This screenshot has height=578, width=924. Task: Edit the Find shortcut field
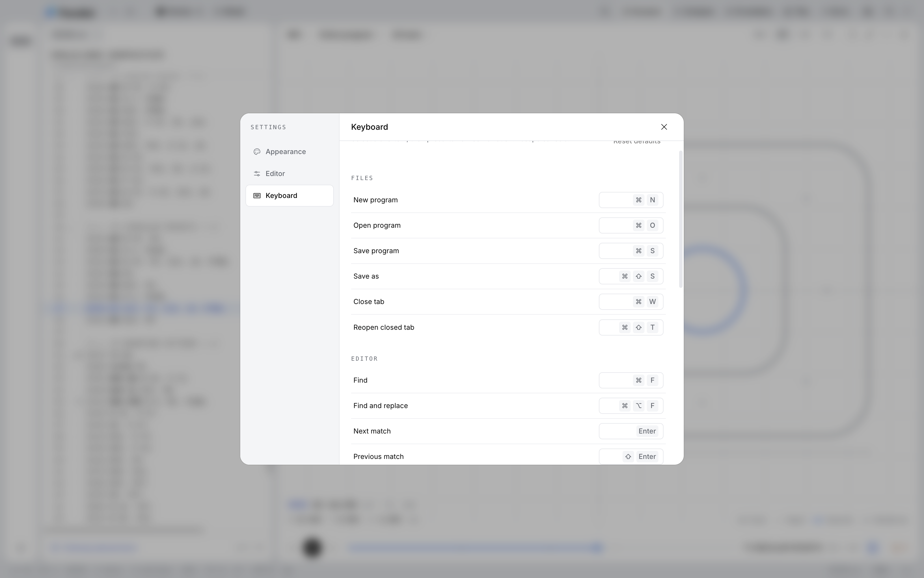coord(631,380)
